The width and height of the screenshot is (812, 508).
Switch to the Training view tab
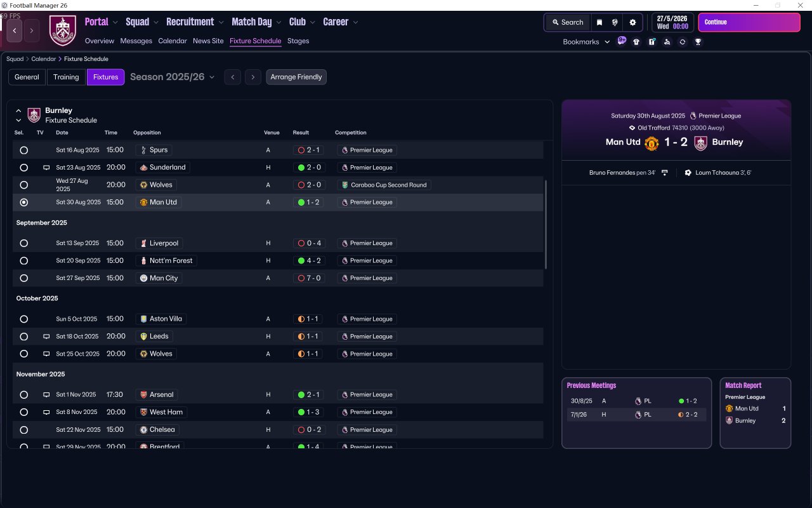coord(66,77)
